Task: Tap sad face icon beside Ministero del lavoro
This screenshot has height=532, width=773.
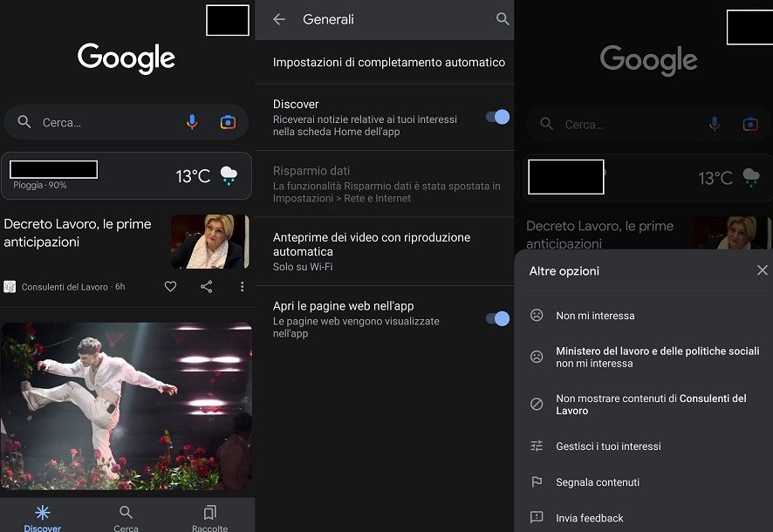Action: tap(537, 356)
